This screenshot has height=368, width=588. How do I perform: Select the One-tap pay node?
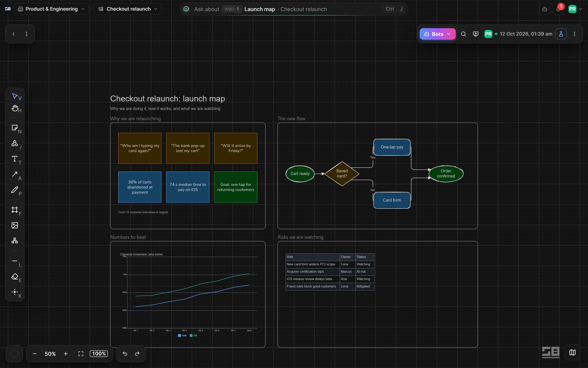pyautogui.click(x=392, y=147)
